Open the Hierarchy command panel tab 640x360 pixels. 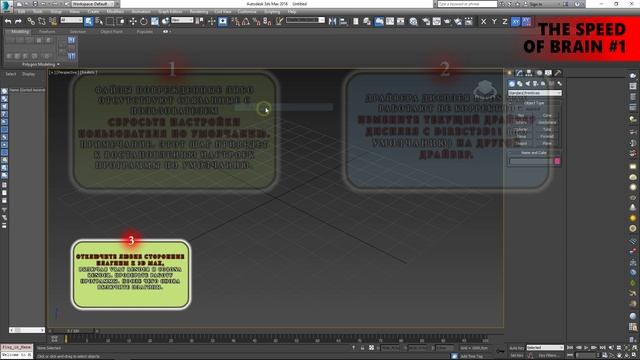(529, 73)
